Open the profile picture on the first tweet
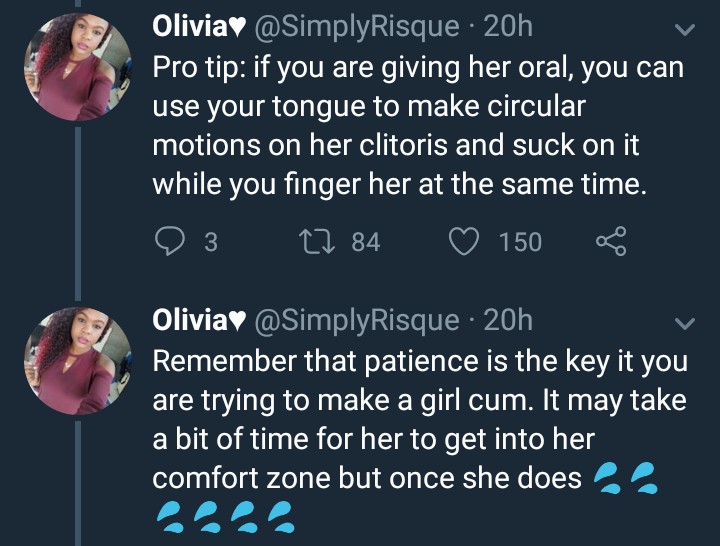 [x=77, y=66]
